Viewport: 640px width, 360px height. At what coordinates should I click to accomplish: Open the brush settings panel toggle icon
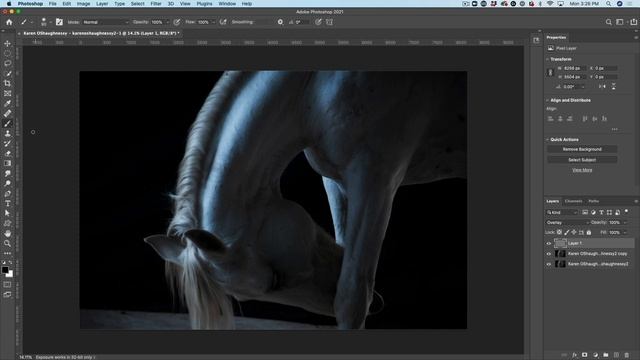[59, 22]
